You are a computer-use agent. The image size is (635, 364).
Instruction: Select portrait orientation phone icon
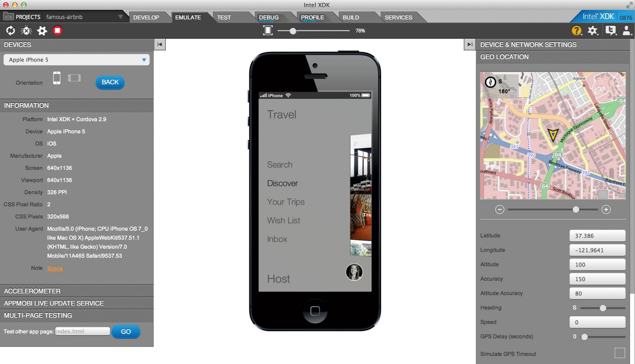pyautogui.click(x=57, y=78)
